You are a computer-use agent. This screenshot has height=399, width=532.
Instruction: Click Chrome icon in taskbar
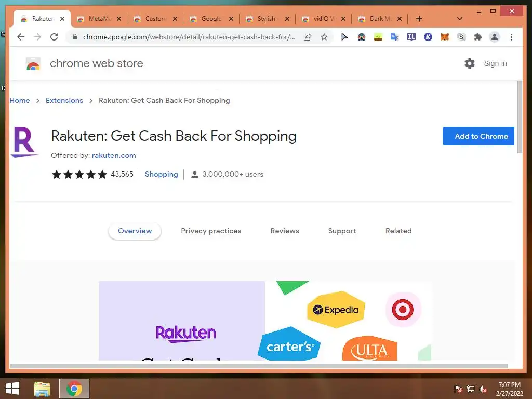[74, 389]
